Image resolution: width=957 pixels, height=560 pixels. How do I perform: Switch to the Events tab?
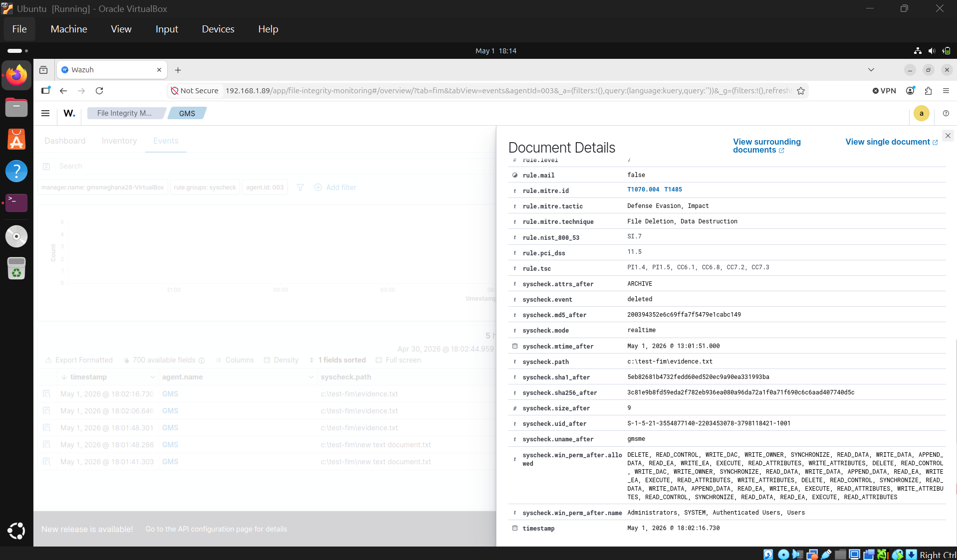point(166,141)
